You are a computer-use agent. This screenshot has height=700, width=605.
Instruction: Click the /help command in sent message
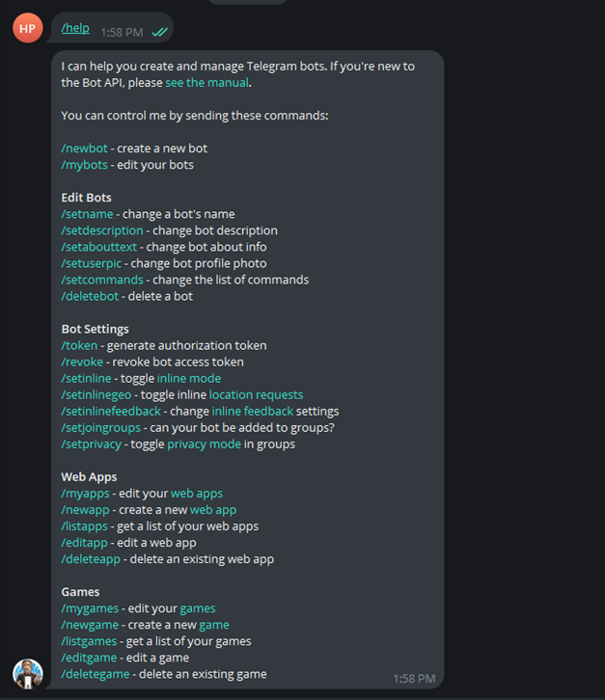(75, 28)
